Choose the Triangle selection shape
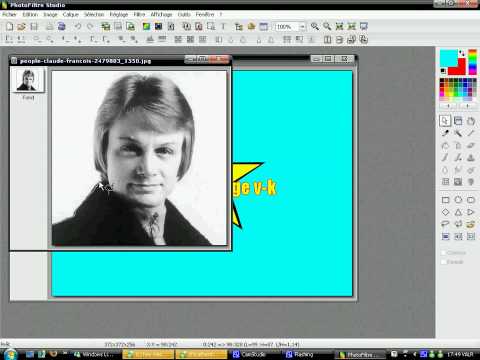The width and height of the screenshot is (480, 360). click(x=458, y=212)
